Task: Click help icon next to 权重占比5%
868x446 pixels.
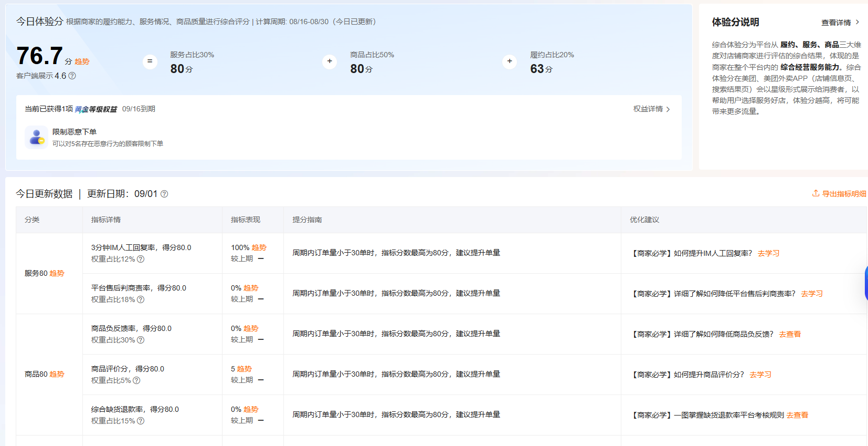Action: (x=136, y=380)
